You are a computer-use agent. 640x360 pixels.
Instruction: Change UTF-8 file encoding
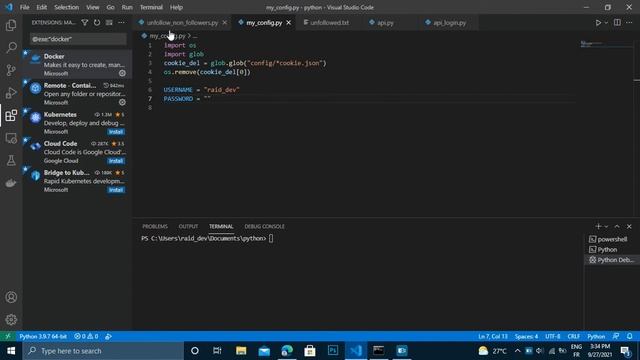point(553,336)
